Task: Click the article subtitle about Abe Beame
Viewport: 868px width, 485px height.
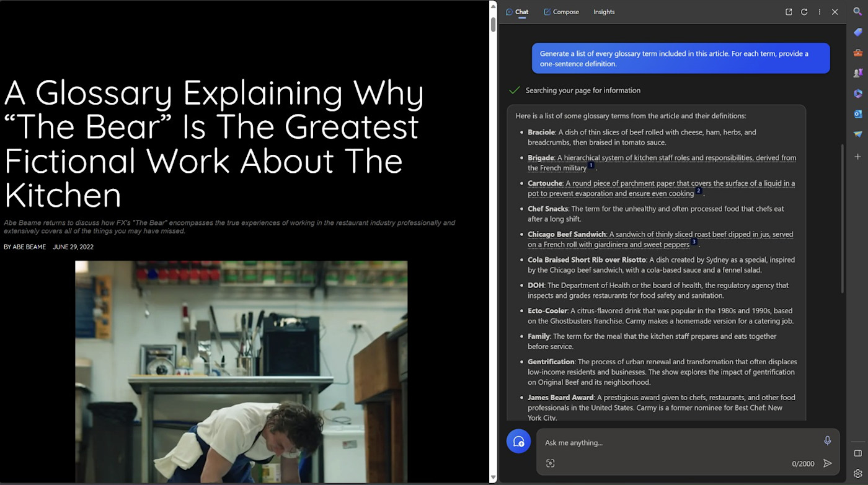Action: point(229,227)
